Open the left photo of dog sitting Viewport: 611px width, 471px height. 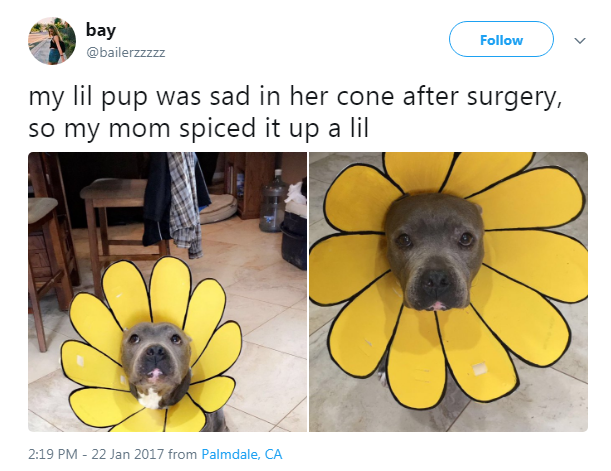point(168,292)
